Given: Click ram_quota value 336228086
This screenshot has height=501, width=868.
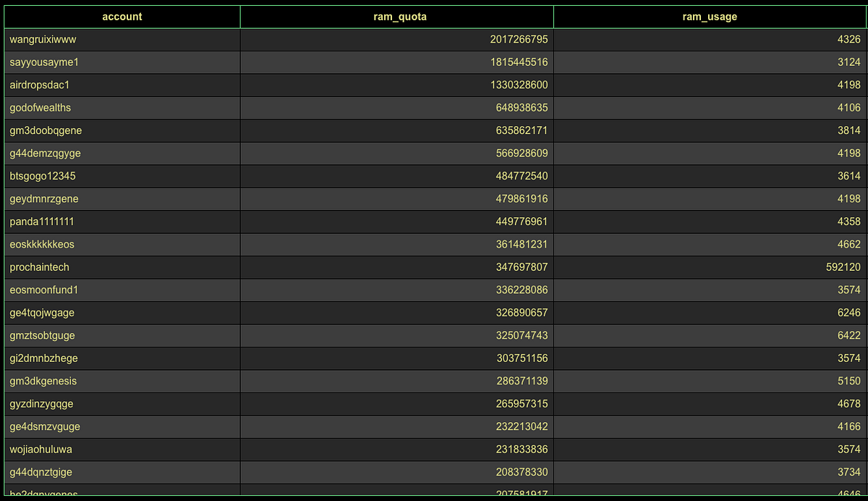Looking at the screenshot, I should point(522,290).
